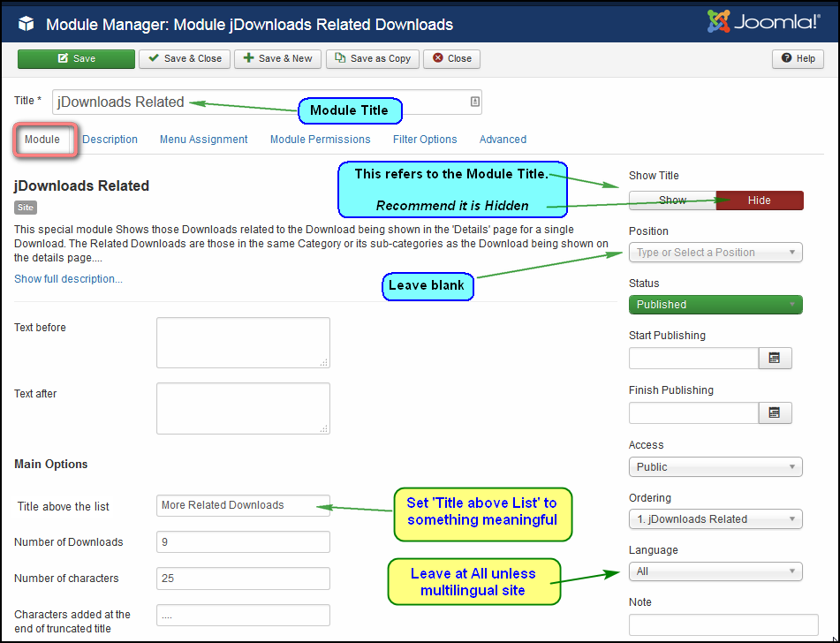Set Show Title to Show
This screenshot has width=840, height=643.
[x=672, y=200]
